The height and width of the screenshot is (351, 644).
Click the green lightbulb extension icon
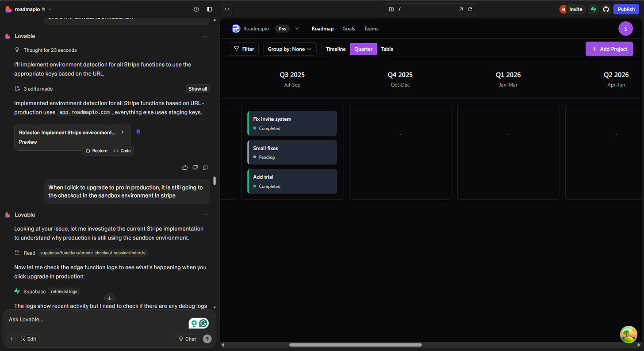pos(193,324)
